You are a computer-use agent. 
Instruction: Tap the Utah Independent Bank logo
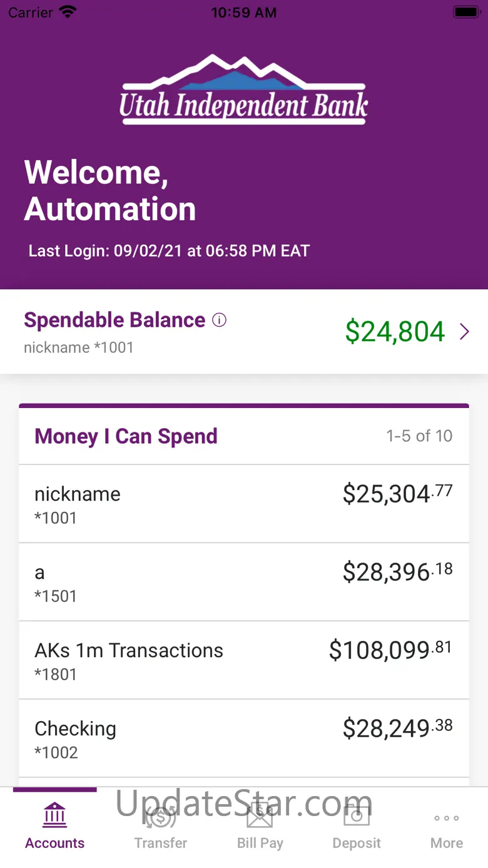pos(244,89)
